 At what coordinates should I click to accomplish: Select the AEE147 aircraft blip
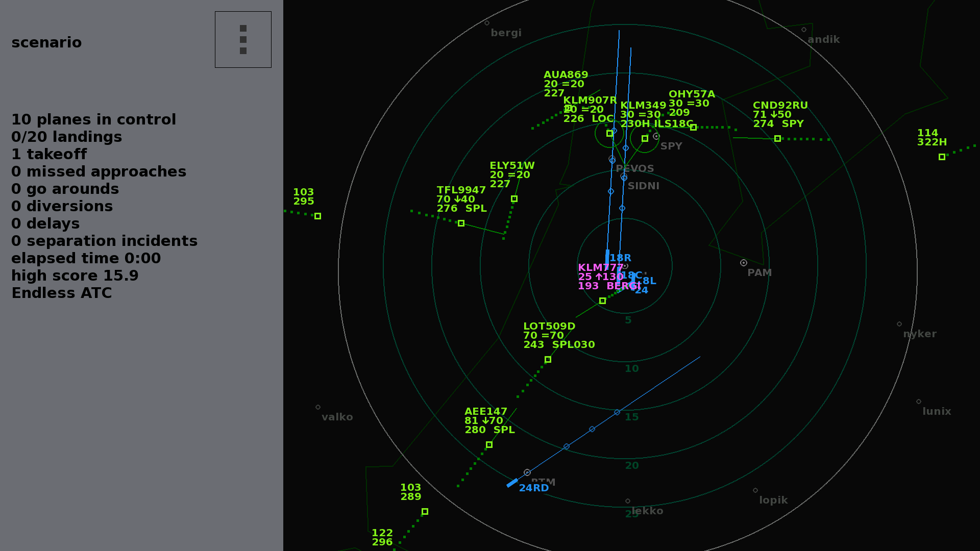coord(489,445)
